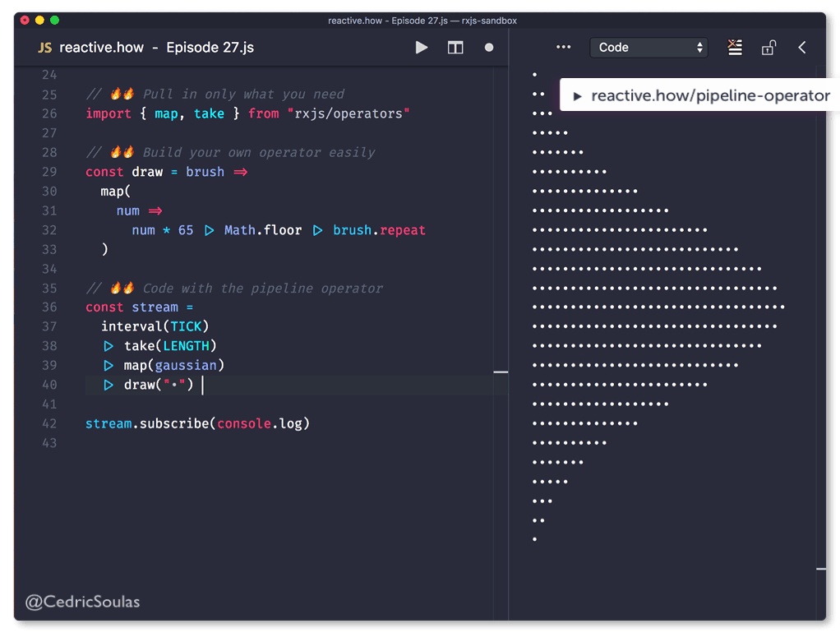Click the striped list icon near the lock
Image resolution: width=840 pixels, height=633 pixels.
click(x=734, y=47)
